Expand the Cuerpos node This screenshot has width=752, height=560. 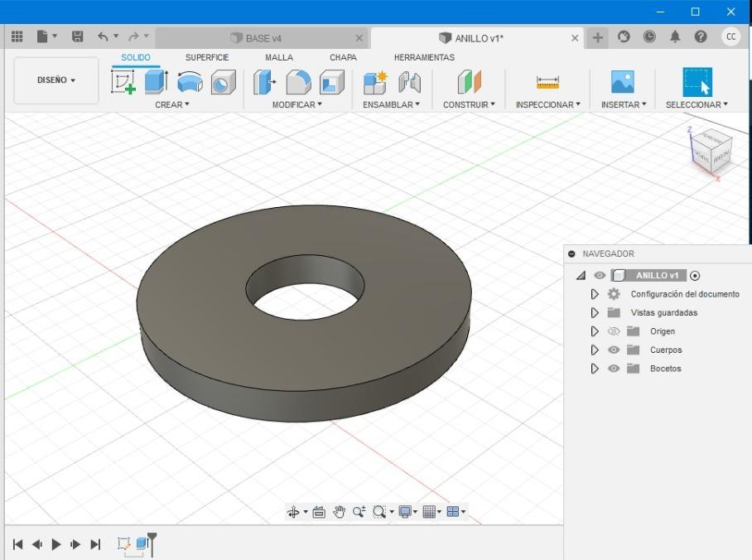tap(595, 350)
